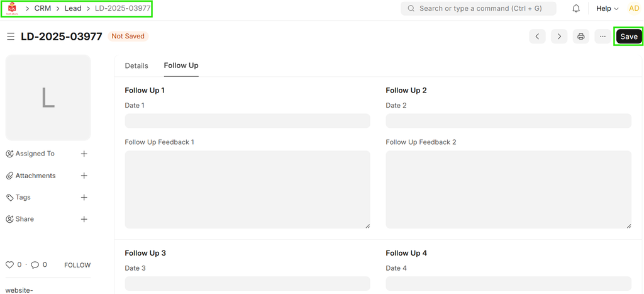Select the Follow Up tab
The height and width of the screenshot is (294, 644).
(181, 65)
